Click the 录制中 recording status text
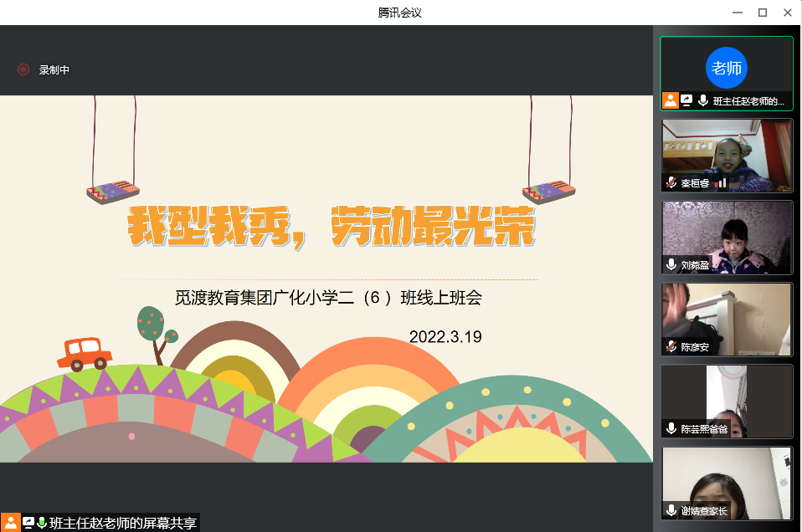This screenshot has width=802, height=532. tap(54, 70)
